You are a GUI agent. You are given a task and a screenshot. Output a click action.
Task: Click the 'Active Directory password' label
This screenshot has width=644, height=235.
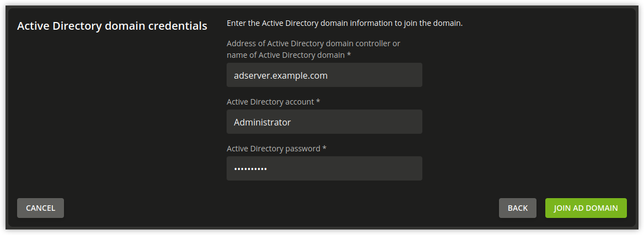[x=273, y=149]
